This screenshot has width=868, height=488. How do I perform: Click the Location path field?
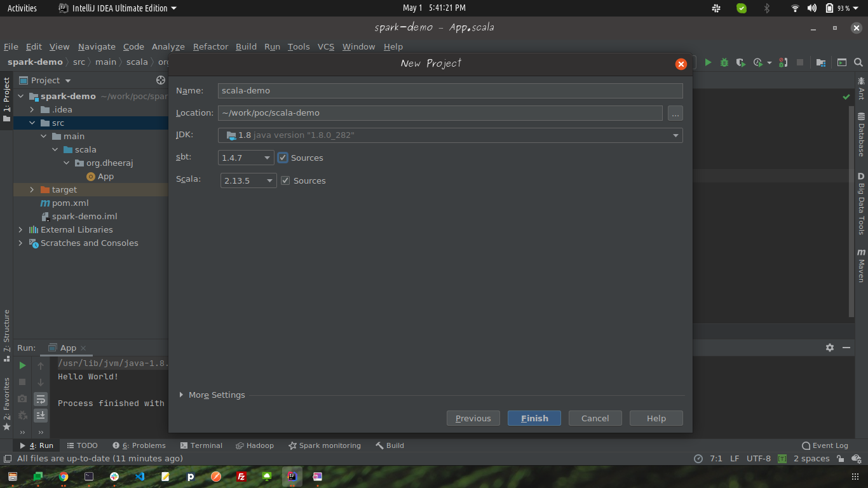[x=440, y=113]
